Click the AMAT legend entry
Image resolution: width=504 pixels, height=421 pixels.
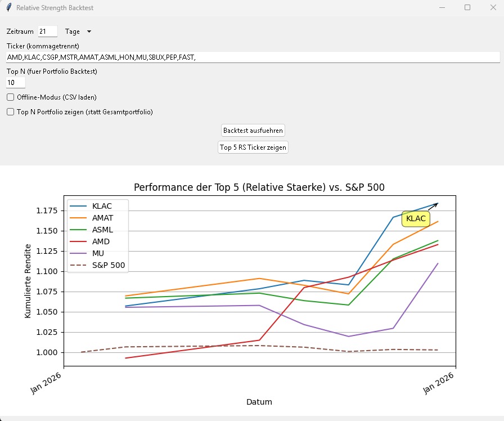[x=92, y=218]
